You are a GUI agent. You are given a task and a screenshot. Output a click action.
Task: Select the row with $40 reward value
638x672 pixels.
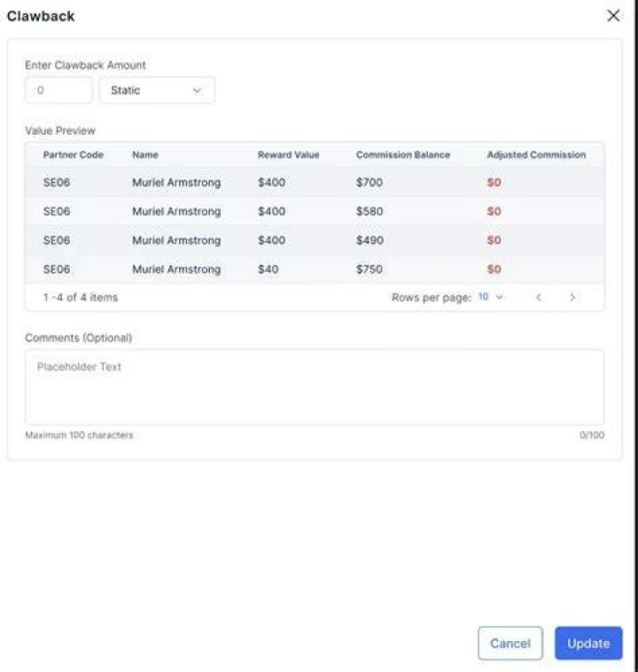[315, 270]
